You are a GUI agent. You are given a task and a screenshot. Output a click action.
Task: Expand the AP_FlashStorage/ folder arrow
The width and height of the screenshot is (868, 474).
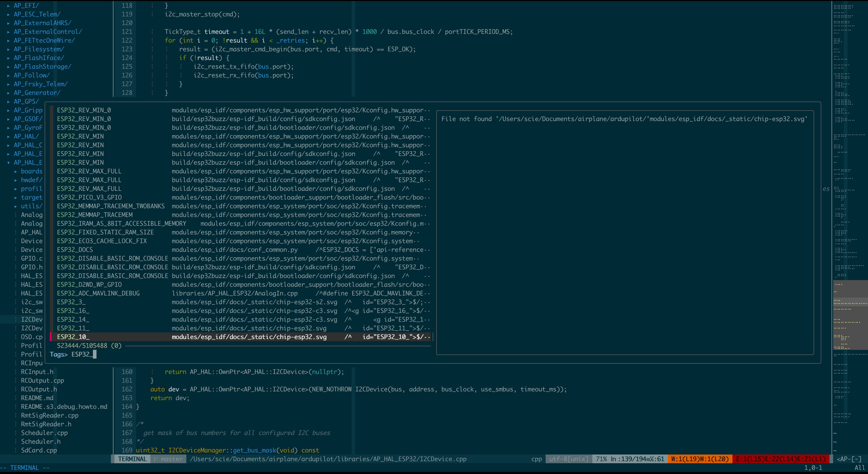[x=8, y=67]
